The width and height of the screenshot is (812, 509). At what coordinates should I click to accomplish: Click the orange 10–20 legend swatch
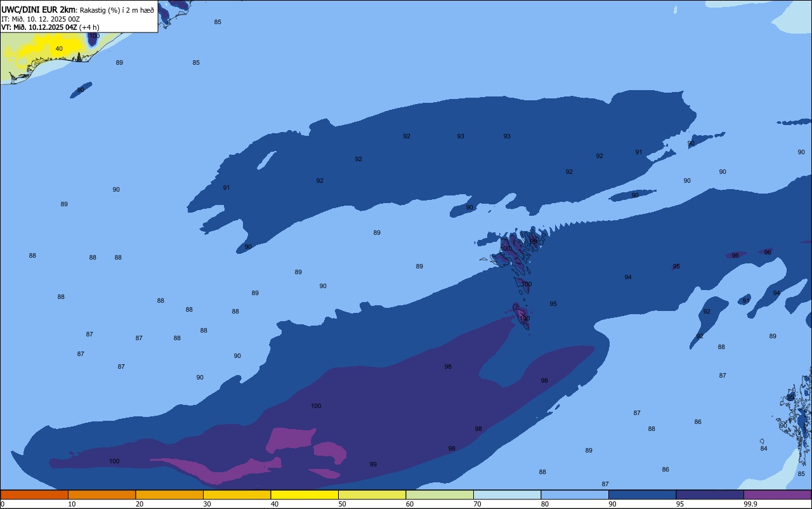tap(101, 494)
